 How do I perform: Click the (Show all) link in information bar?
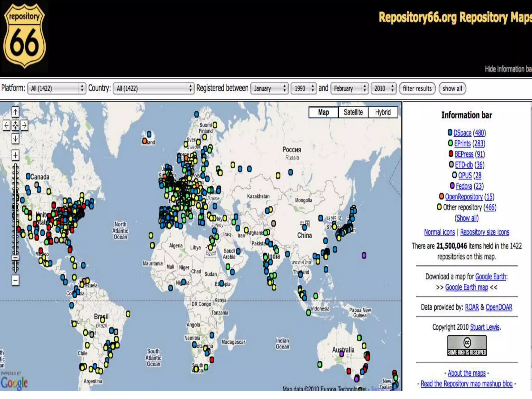pyautogui.click(x=467, y=218)
